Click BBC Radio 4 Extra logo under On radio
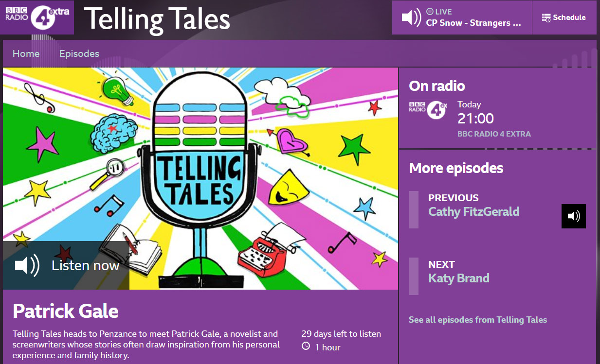 [428, 109]
